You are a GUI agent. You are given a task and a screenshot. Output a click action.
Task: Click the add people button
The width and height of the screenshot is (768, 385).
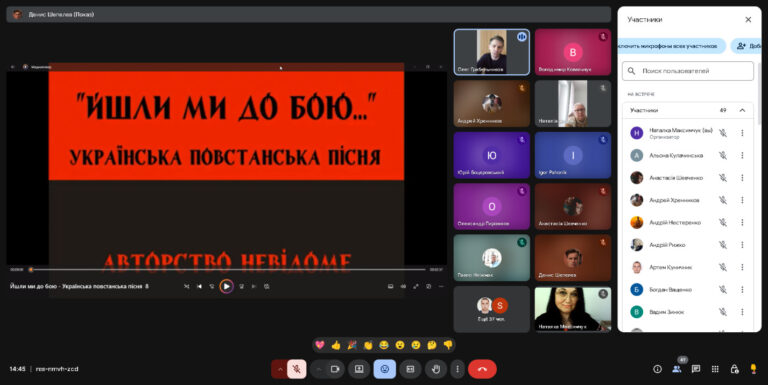pyautogui.click(x=746, y=46)
